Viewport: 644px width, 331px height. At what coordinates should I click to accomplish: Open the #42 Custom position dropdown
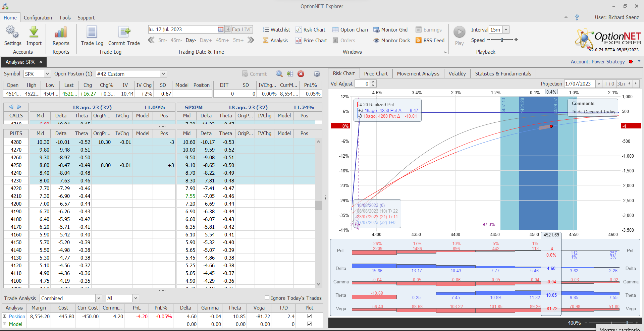click(x=163, y=74)
